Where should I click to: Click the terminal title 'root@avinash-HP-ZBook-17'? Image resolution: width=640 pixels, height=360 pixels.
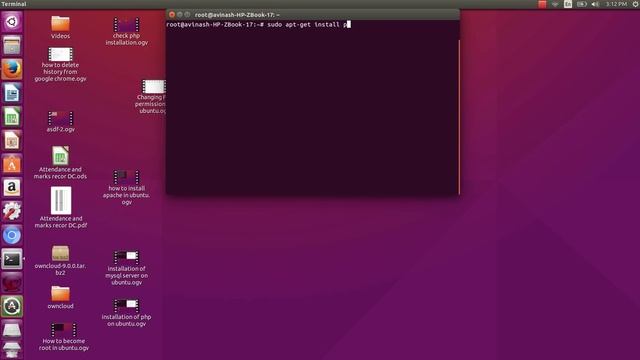[x=237, y=15]
